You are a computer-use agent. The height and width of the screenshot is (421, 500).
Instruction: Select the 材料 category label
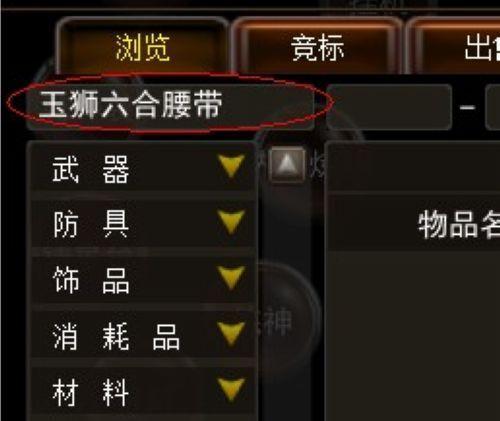coord(91,392)
